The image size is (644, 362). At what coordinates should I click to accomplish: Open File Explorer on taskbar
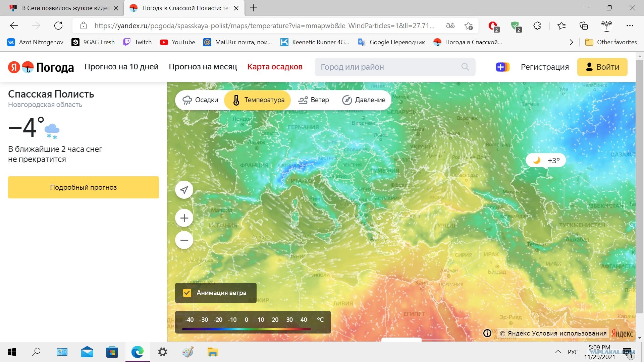point(213,352)
